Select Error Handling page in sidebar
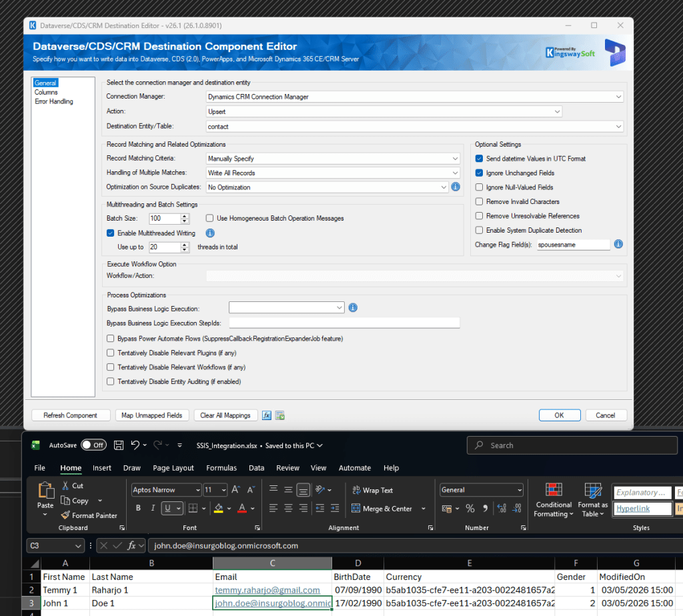Screen dimensions: 683x616 coord(54,101)
